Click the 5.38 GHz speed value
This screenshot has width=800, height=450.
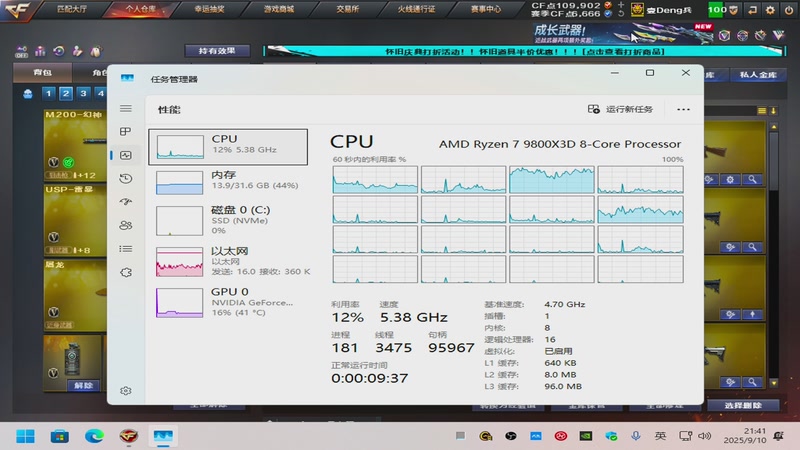pos(414,317)
